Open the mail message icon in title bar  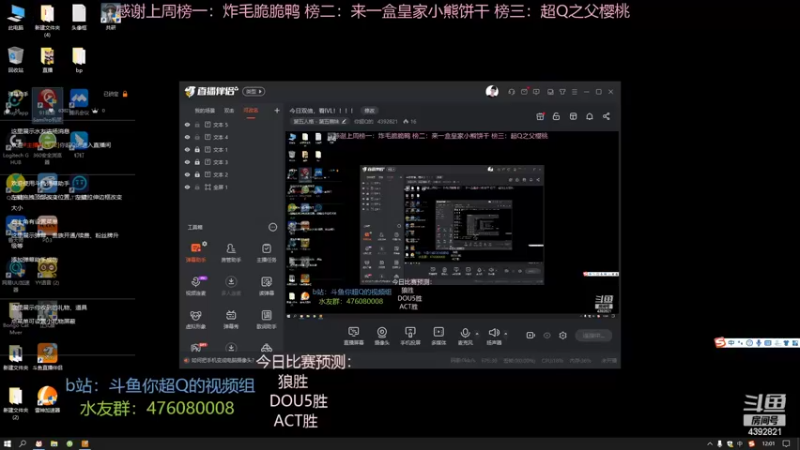click(524, 92)
